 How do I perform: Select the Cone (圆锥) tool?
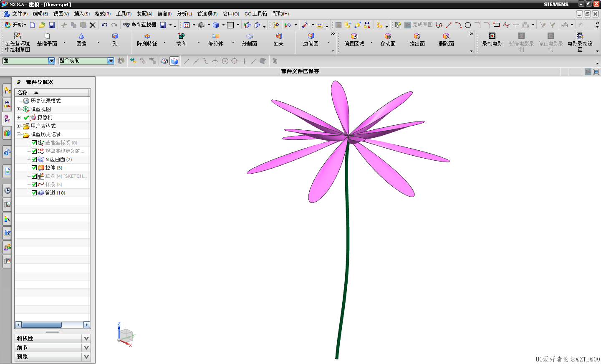(81, 40)
